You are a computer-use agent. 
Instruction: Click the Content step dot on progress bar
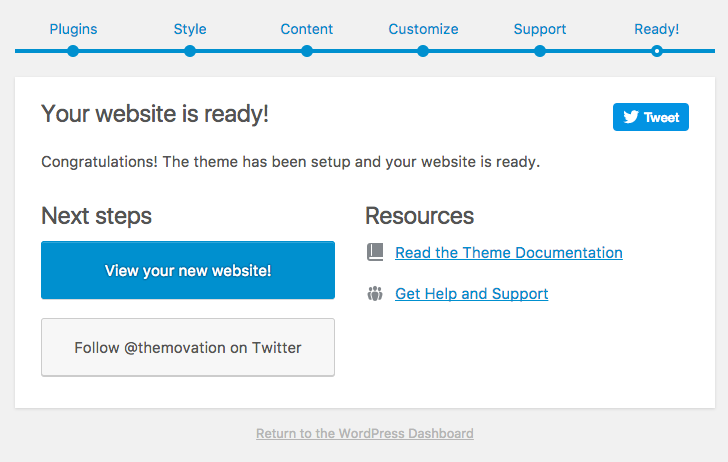(307, 51)
